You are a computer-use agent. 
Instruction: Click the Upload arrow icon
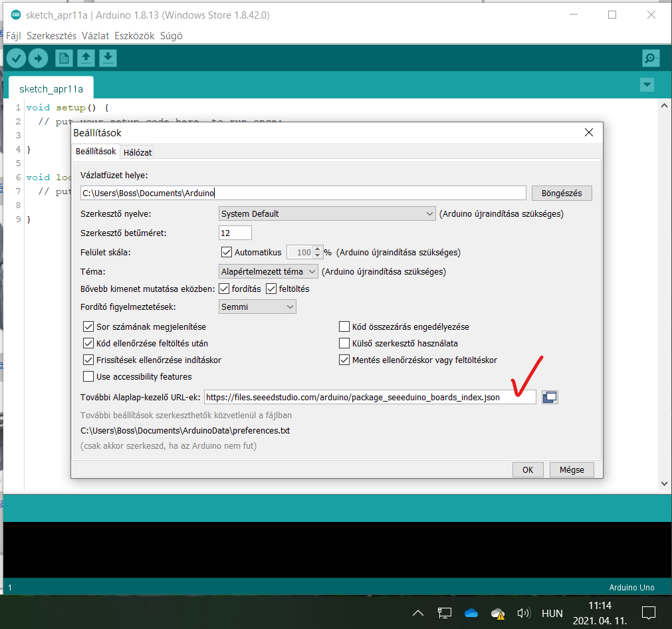[x=38, y=59]
